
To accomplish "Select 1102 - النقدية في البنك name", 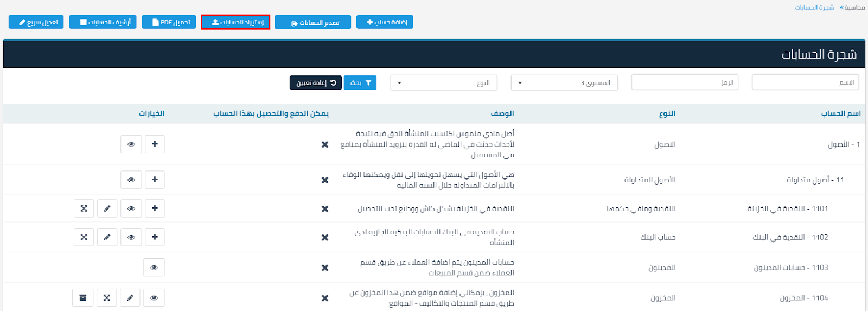I will pyautogui.click(x=790, y=237).
